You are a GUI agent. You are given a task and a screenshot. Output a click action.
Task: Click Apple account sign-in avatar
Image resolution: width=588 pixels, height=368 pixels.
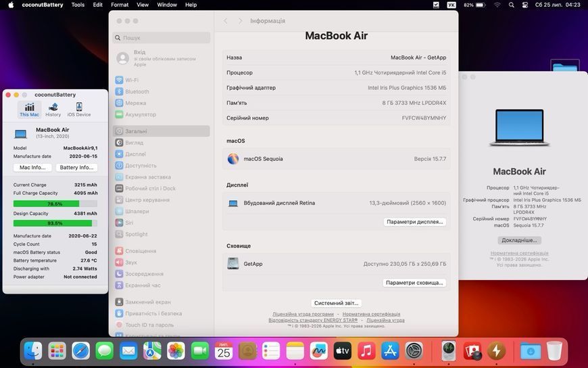(122, 58)
